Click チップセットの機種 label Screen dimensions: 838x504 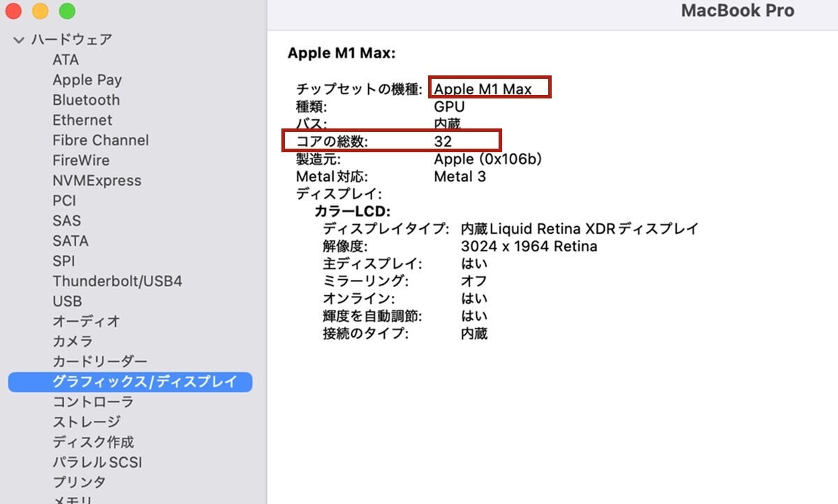tap(359, 89)
